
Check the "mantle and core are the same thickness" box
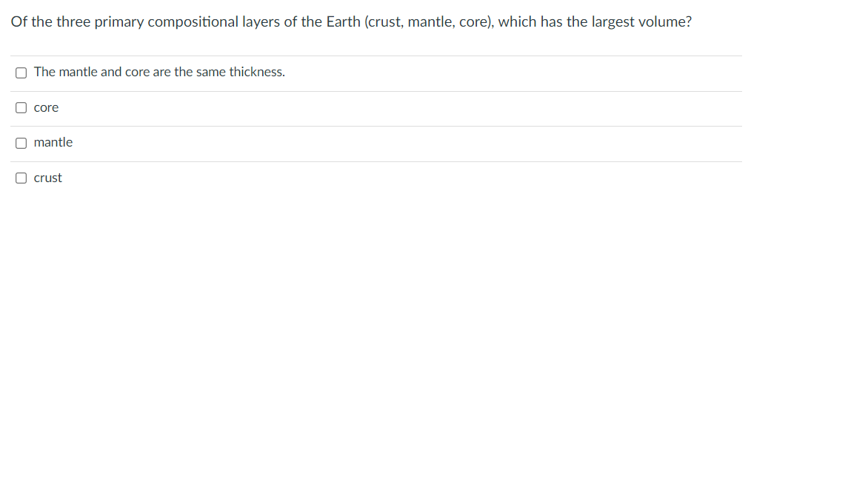pos(21,72)
